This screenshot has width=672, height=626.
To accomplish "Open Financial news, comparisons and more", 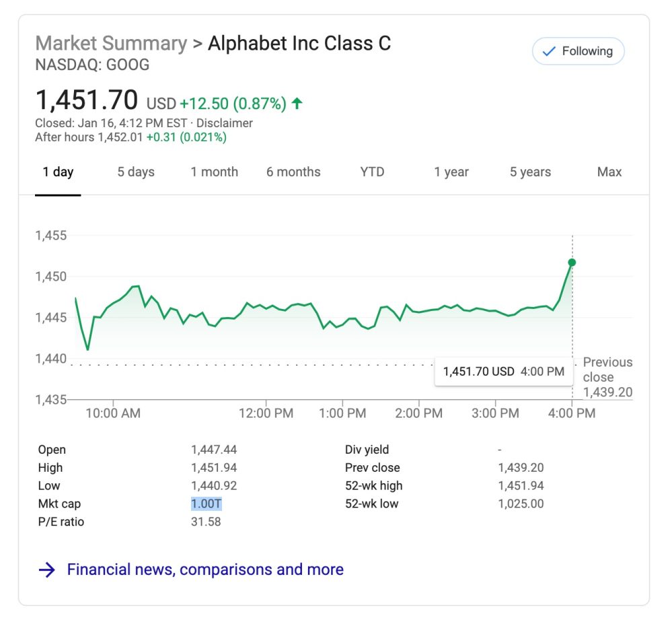I will (x=205, y=569).
